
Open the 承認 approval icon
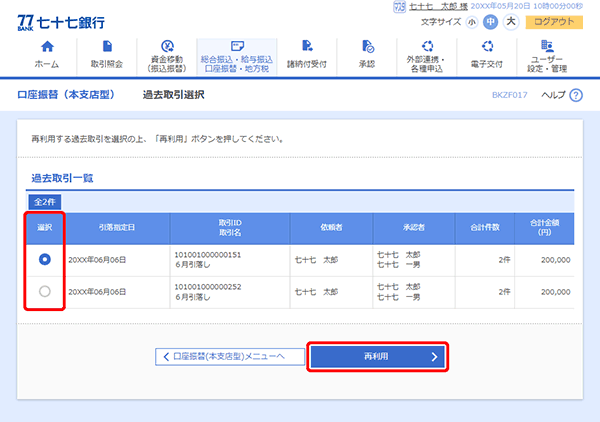[x=366, y=47]
